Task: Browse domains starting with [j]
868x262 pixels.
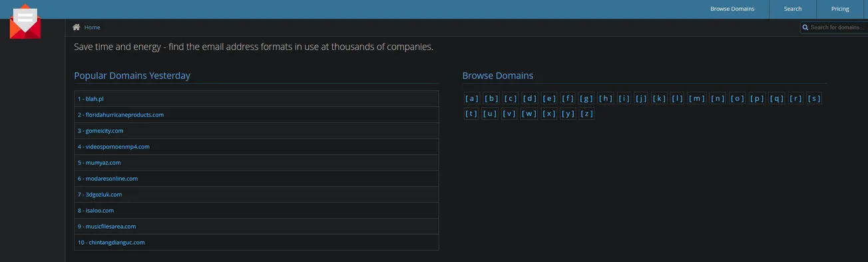Action: 641,99
